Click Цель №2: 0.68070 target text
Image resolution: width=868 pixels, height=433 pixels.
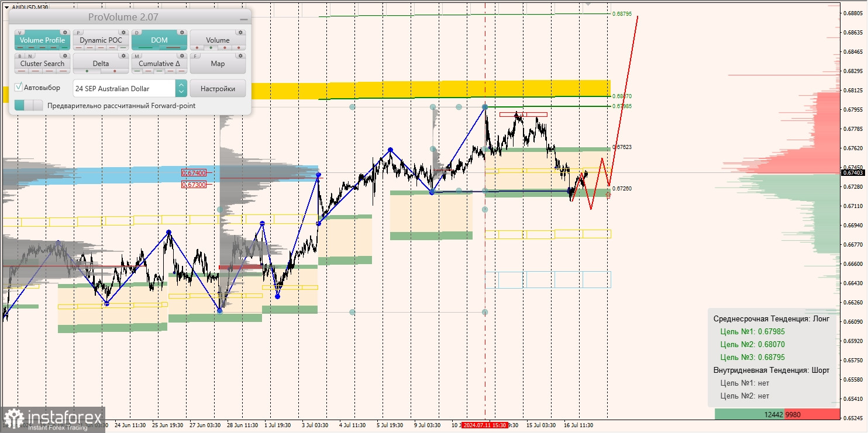point(752,344)
